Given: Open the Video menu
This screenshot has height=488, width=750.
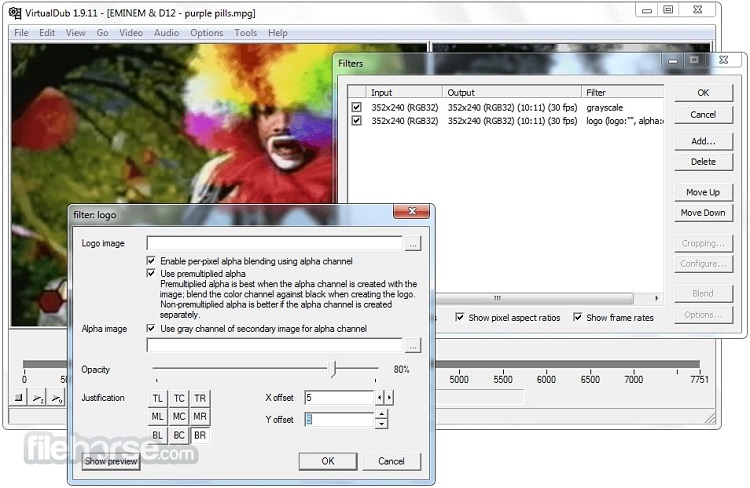Looking at the screenshot, I should click(x=131, y=33).
